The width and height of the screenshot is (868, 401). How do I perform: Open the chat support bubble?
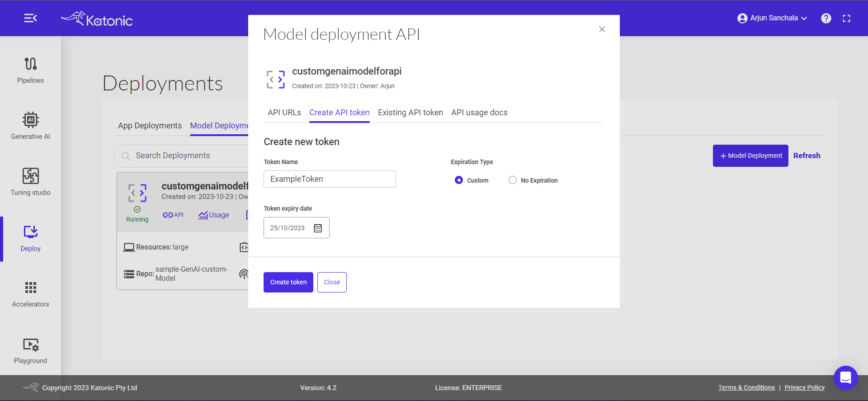coord(845,377)
